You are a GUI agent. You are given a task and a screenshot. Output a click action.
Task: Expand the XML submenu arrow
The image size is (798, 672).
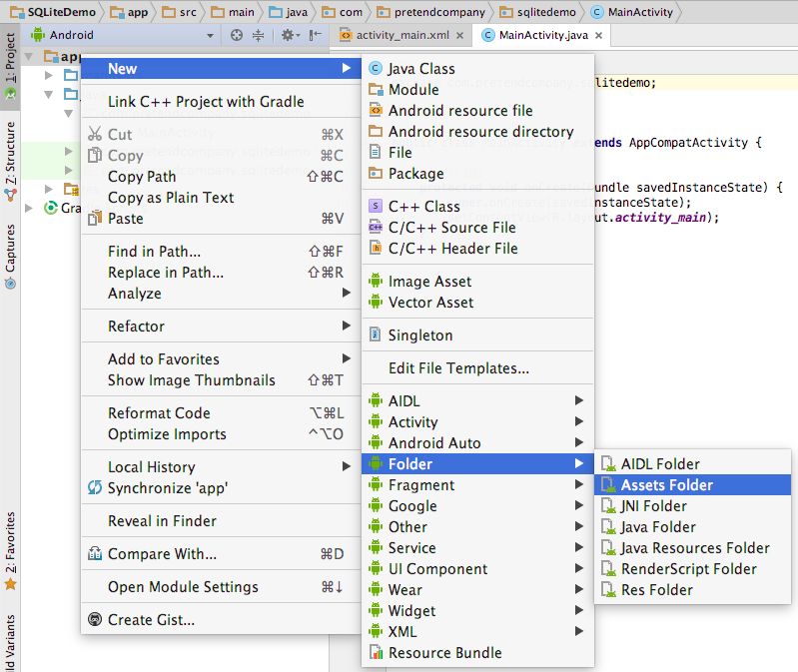tap(578, 631)
